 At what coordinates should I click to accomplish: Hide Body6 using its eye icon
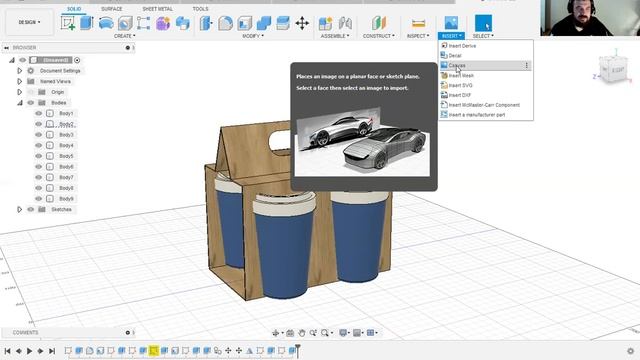(39, 167)
